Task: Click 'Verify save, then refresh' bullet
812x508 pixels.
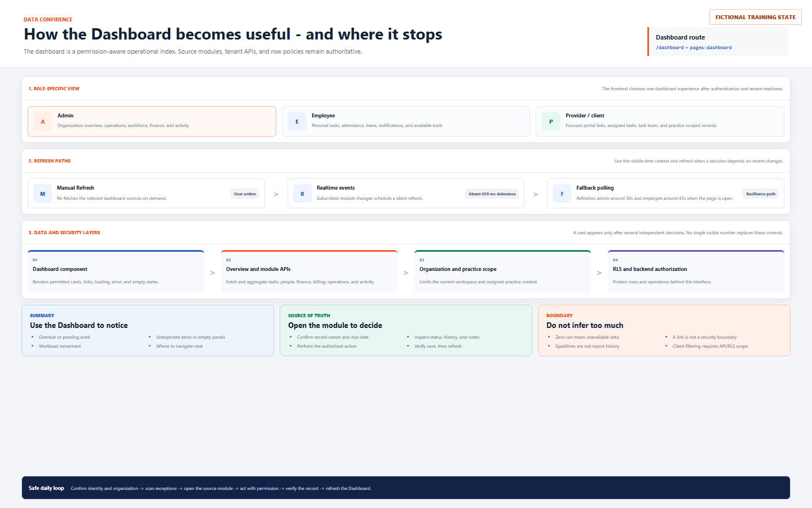Action: (438, 346)
